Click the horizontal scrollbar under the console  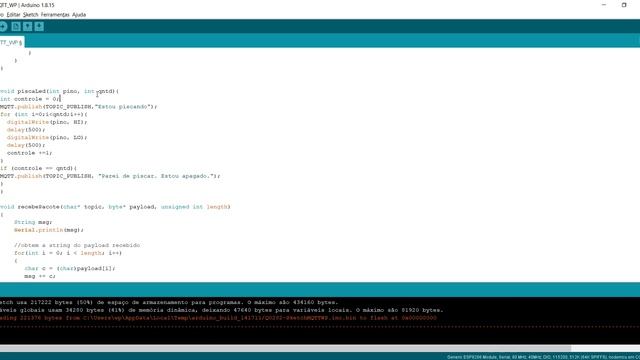(x=285, y=349)
